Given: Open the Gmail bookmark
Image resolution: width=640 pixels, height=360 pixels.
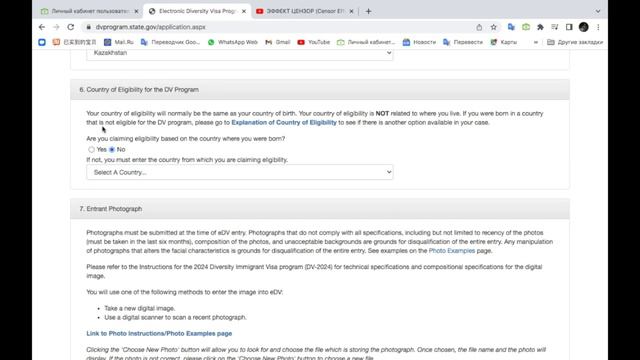Looking at the screenshot, I should tap(278, 42).
